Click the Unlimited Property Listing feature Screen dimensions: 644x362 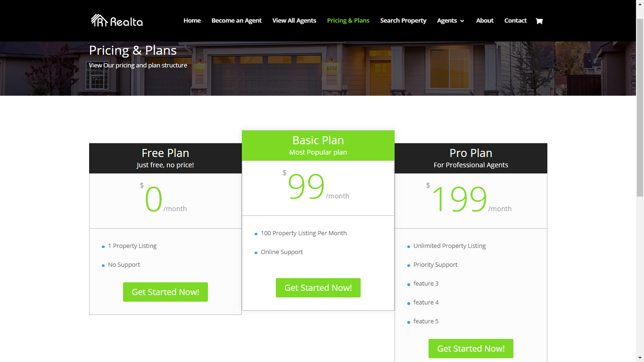[x=449, y=246]
